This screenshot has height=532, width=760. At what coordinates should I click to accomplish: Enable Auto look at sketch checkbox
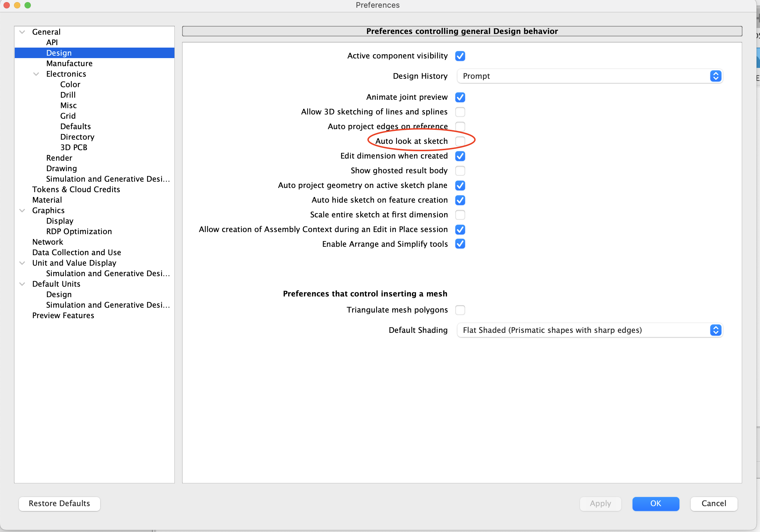460,141
